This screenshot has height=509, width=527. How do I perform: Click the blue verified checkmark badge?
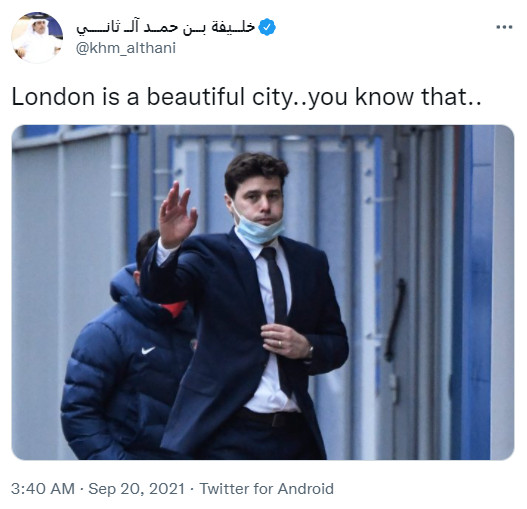pyautogui.click(x=267, y=27)
